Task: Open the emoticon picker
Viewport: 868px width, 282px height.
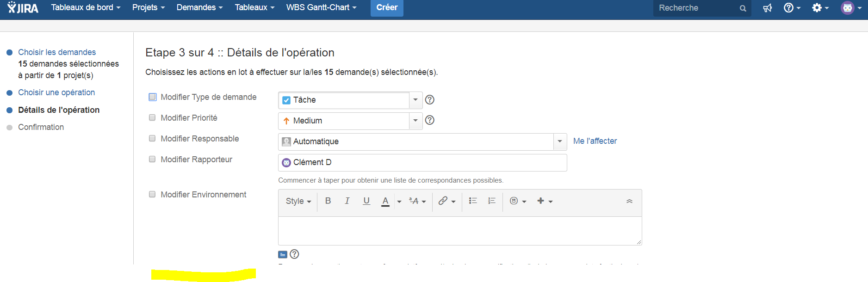Action: tap(518, 201)
